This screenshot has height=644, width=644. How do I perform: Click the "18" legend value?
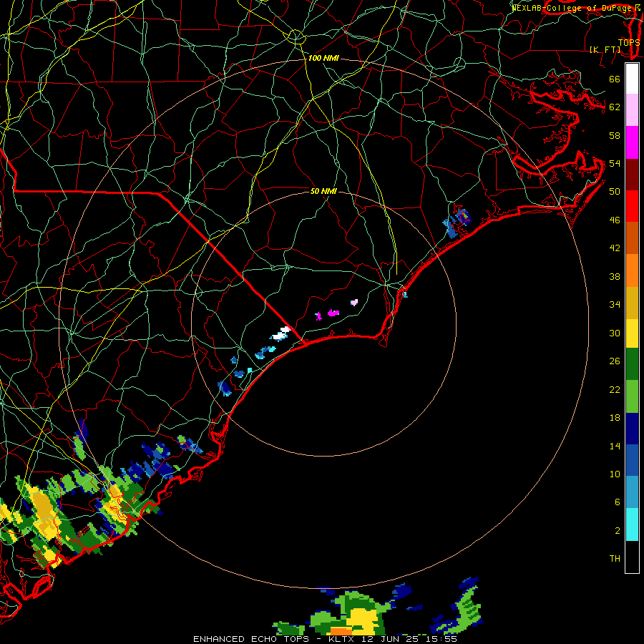pyautogui.click(x=615, y=418)
